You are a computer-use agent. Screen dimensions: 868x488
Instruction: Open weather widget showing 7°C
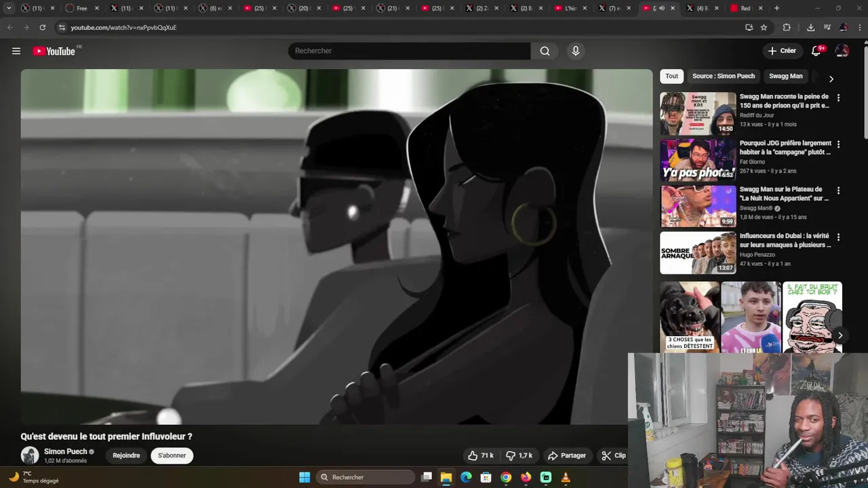34,477
